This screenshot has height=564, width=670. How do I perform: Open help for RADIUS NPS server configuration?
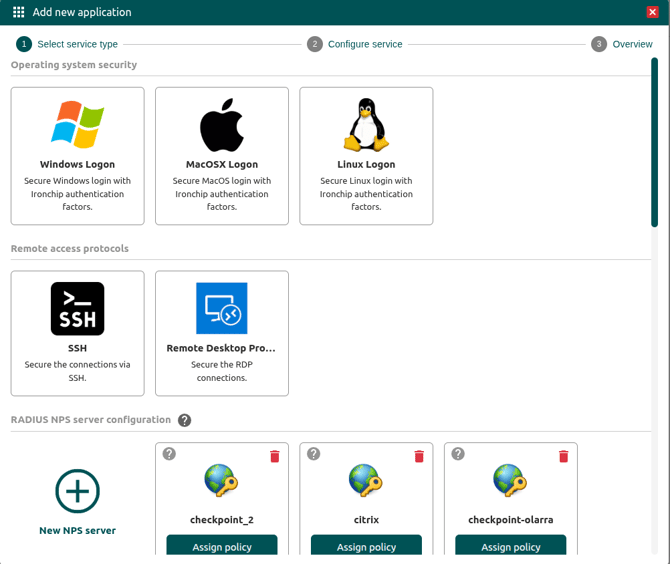coord(185,421)
